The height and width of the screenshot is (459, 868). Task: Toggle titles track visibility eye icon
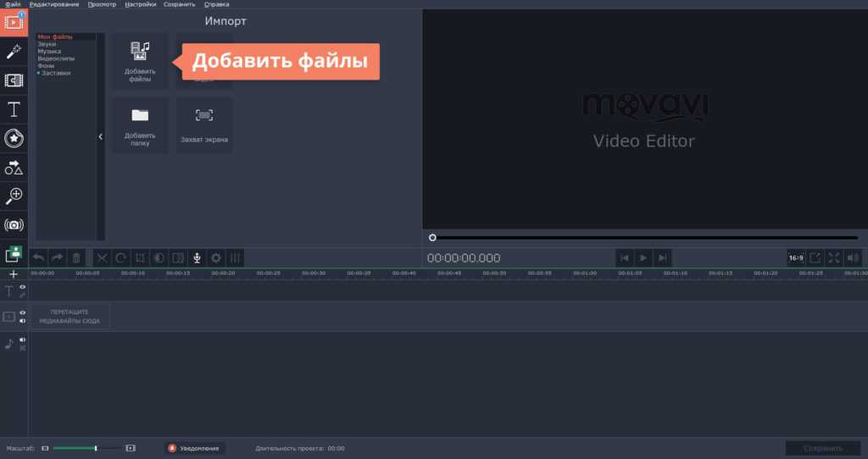point(23,287)
